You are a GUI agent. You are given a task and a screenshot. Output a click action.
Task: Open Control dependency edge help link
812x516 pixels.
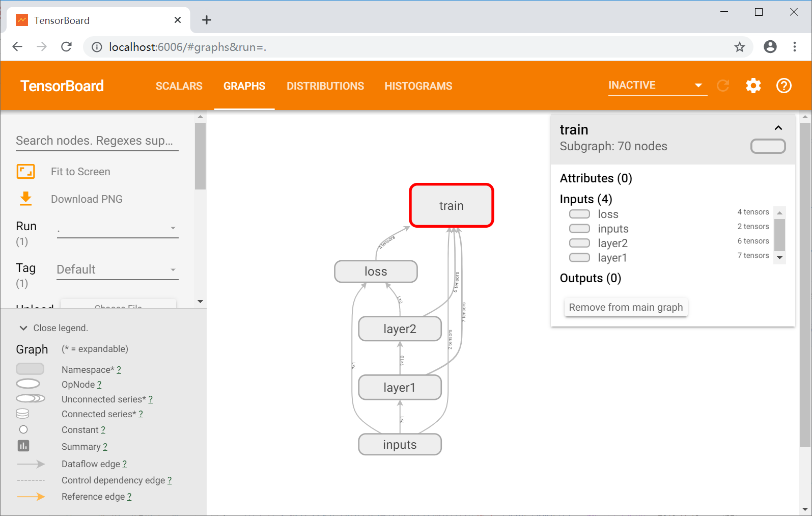(170, 480)
